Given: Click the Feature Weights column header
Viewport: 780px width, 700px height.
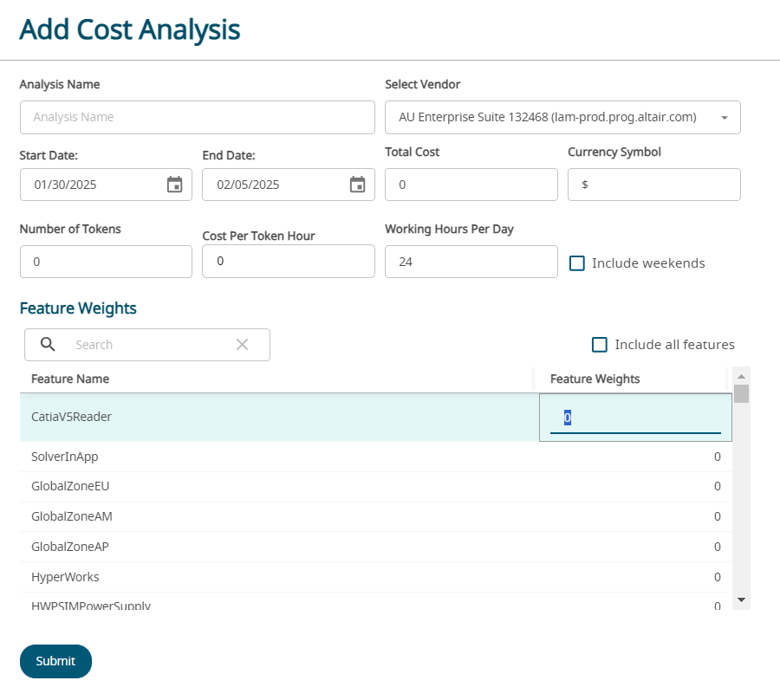Looking at the screenshot, I should [x=595, y=379].
